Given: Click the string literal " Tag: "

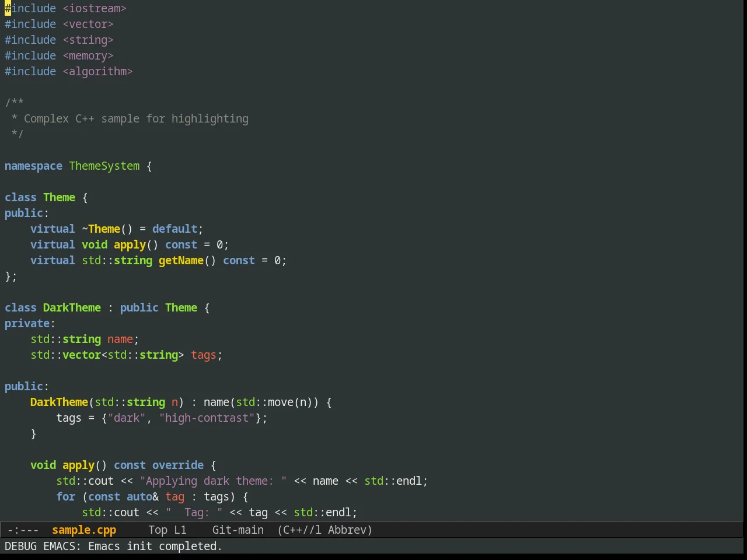Looking at the screenshot, I should click(194, 512).
